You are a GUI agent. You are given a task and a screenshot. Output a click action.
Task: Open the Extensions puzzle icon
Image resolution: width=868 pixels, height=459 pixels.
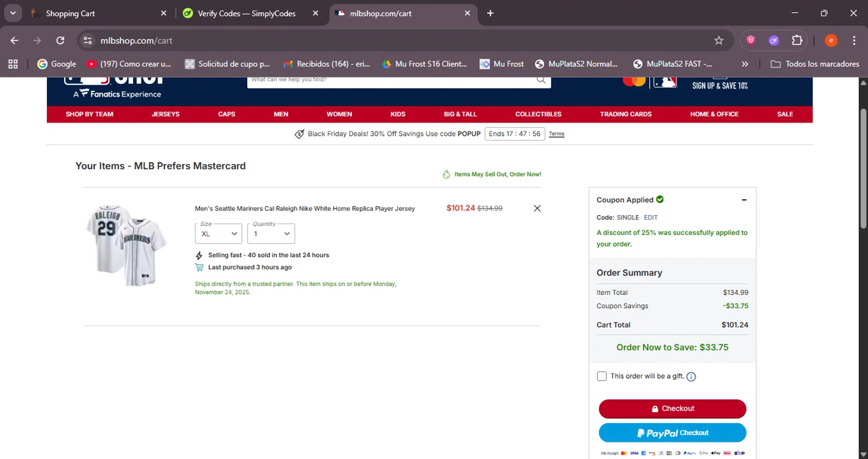click(797, 40)
